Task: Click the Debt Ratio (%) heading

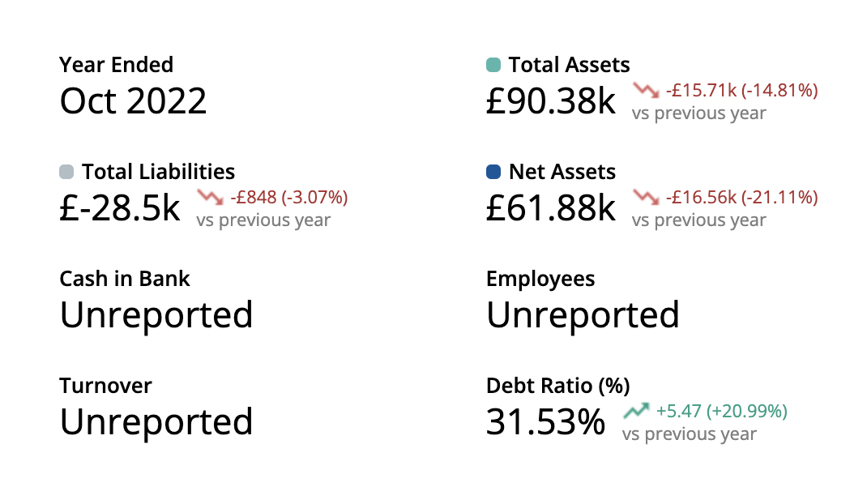Action: [x=557, y=386]
